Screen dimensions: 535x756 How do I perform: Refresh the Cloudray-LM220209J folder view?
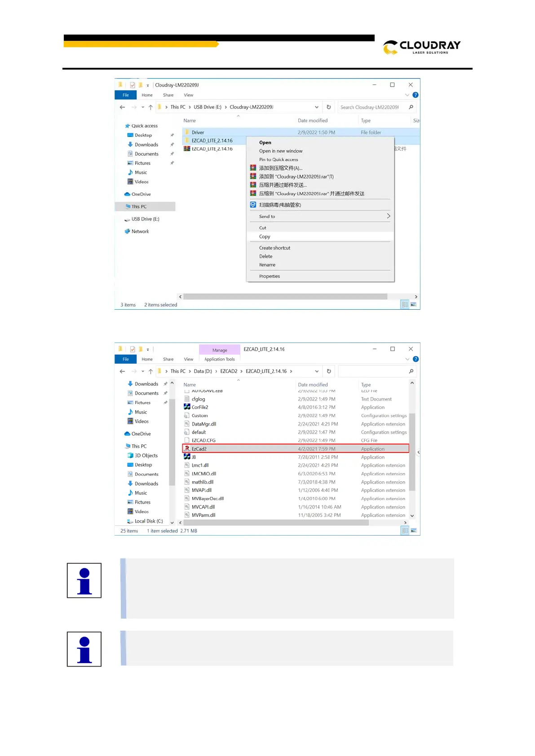[x=329, y=107]
